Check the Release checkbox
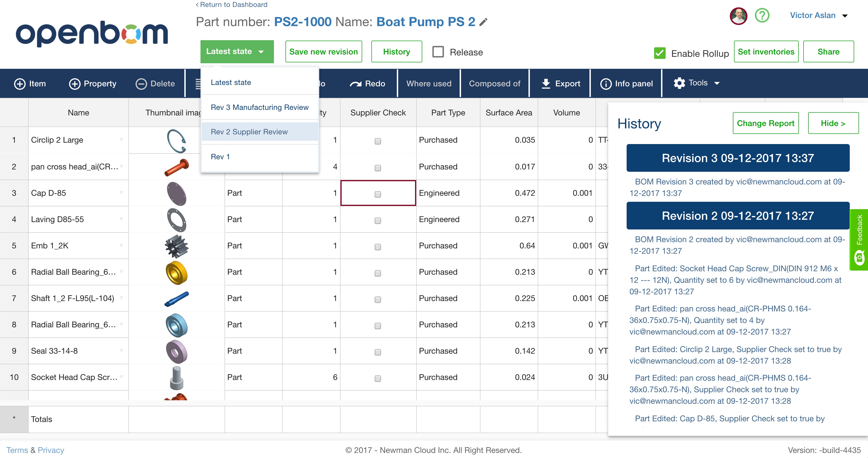The height and width of the screenshot is (458, 868). point(438,52)
